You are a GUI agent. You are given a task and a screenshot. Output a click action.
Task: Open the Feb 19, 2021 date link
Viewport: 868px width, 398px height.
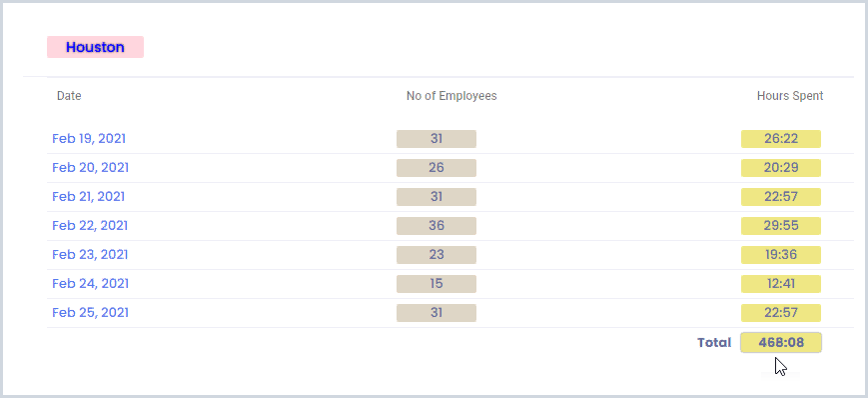coord(89,139)
